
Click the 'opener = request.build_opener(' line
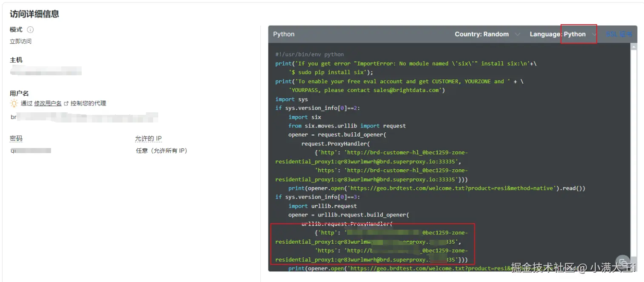pos(337,135)
